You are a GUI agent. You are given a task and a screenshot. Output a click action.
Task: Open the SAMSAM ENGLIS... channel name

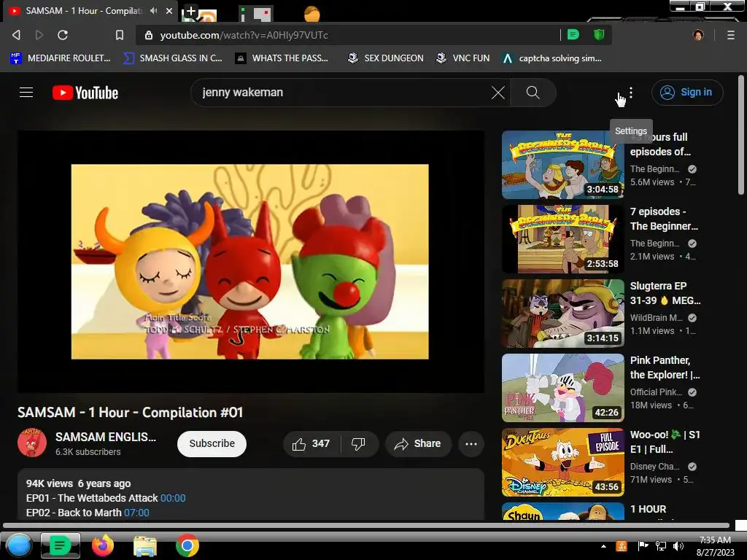pyautogui.click(x=106, y=437)
